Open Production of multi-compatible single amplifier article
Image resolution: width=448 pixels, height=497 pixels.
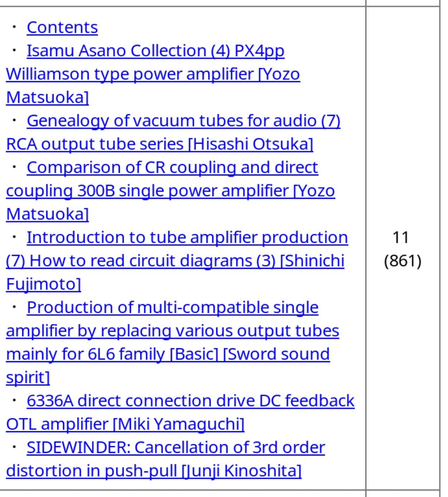tap(172, 307)
